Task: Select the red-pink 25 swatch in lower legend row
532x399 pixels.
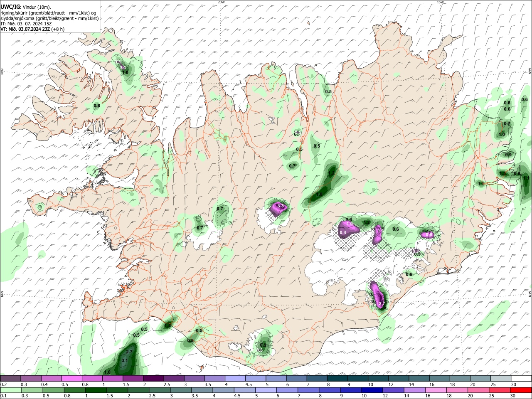Action: (x=499, y=390)
